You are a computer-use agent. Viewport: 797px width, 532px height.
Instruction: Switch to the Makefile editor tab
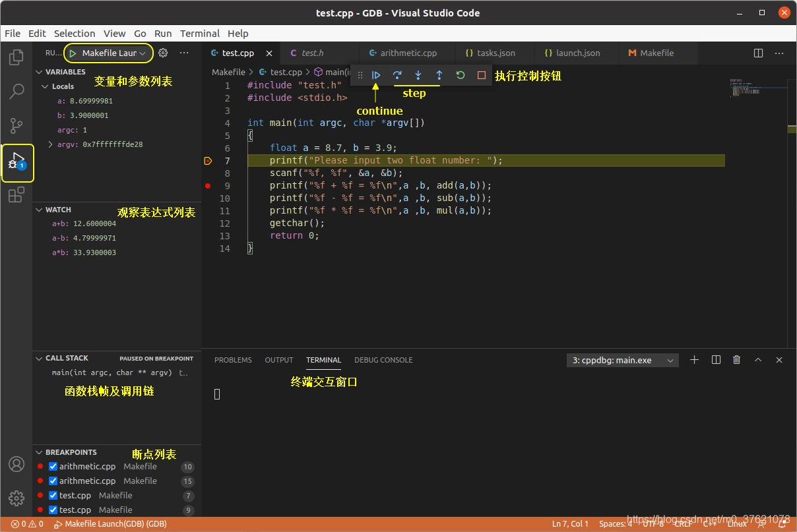click(656, 53)
